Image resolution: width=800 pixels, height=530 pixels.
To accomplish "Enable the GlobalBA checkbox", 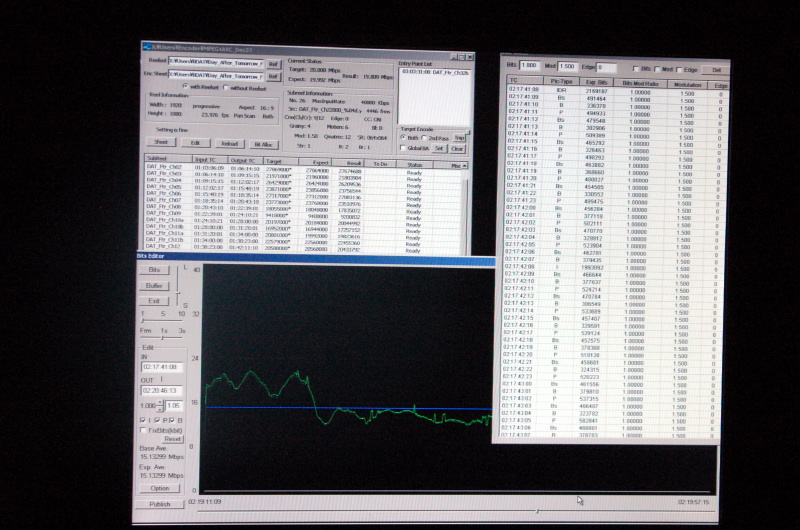I will pyautogui.click(x=405, y=148).
